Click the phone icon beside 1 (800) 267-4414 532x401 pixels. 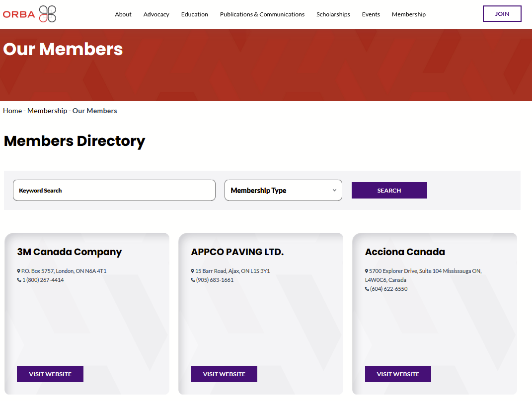coord(19,279)
